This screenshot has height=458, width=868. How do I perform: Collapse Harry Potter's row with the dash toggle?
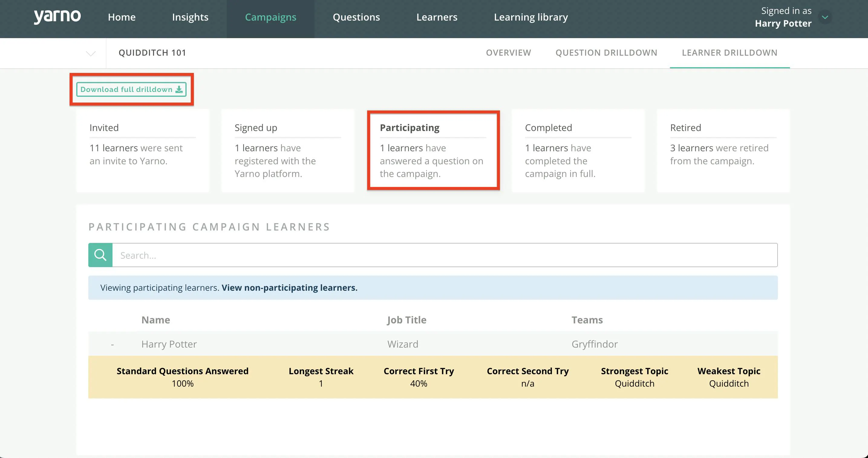112,345
